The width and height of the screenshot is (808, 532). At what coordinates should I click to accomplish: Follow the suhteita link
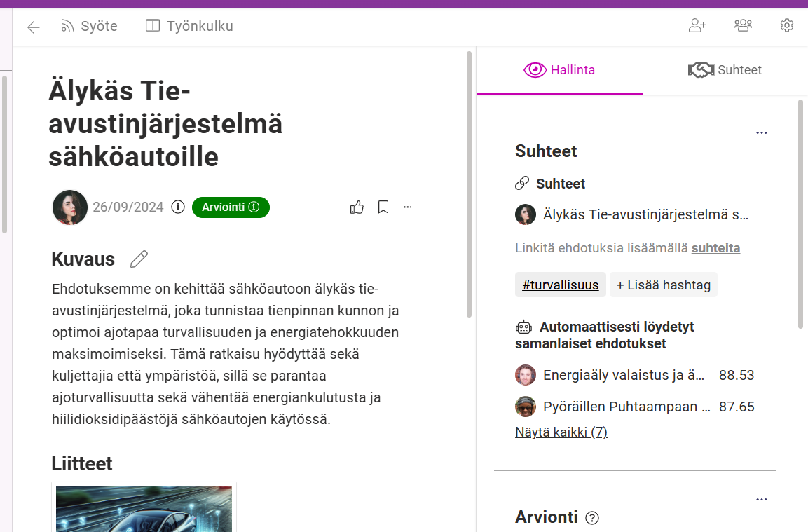(x=715, y=248)
